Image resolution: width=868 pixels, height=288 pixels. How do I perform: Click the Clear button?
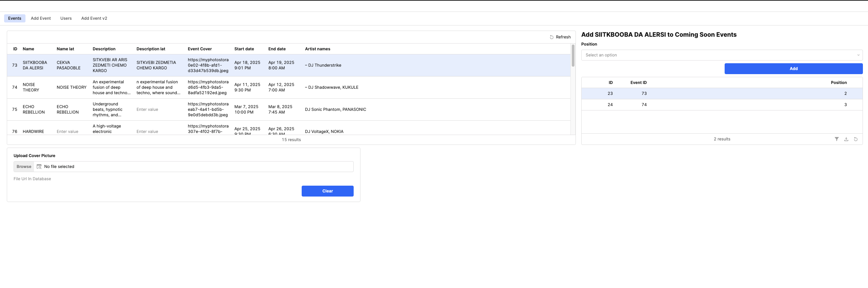pos(327,191)
